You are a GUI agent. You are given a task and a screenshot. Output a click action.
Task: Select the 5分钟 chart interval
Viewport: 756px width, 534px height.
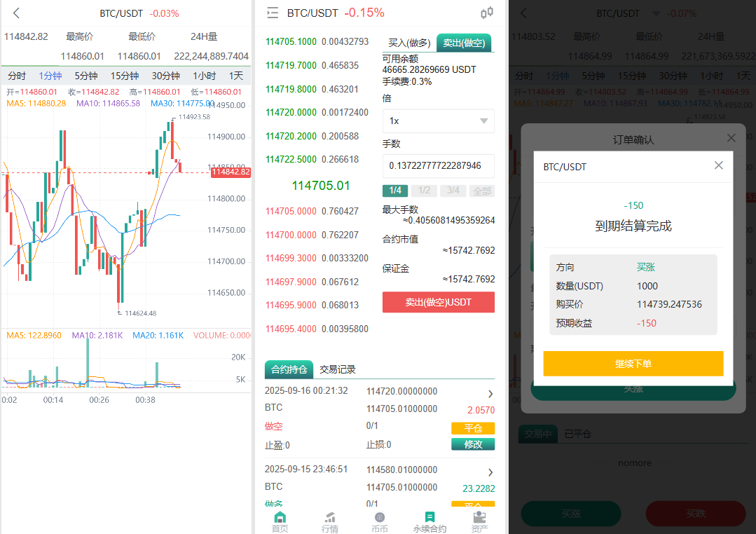pyautogui.click(x=85, y=76)
